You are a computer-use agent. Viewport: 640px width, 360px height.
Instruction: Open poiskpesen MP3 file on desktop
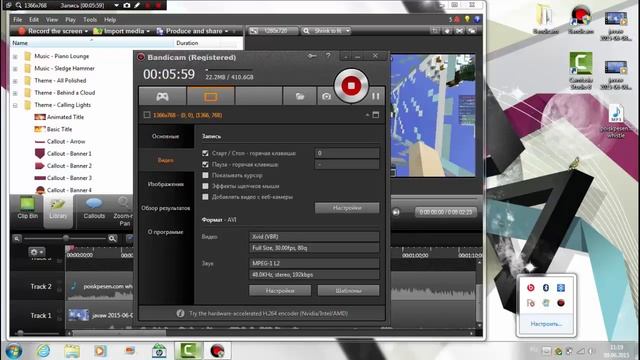616,121
